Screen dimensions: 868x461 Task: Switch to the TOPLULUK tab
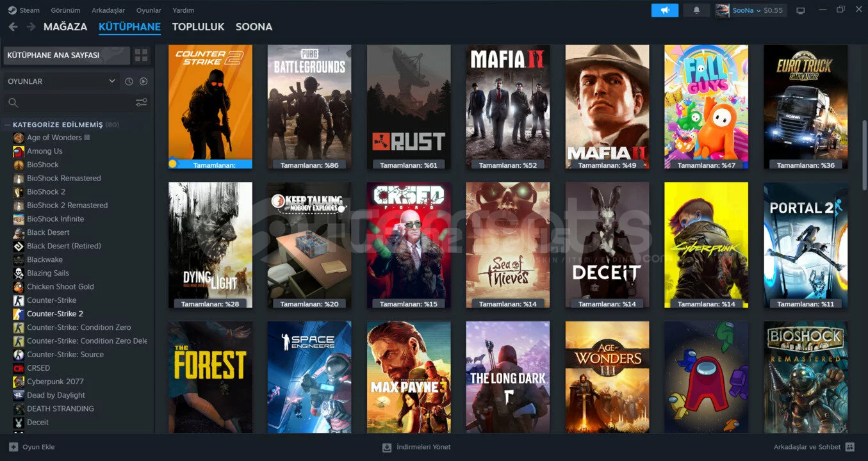(x=198, y=27)
